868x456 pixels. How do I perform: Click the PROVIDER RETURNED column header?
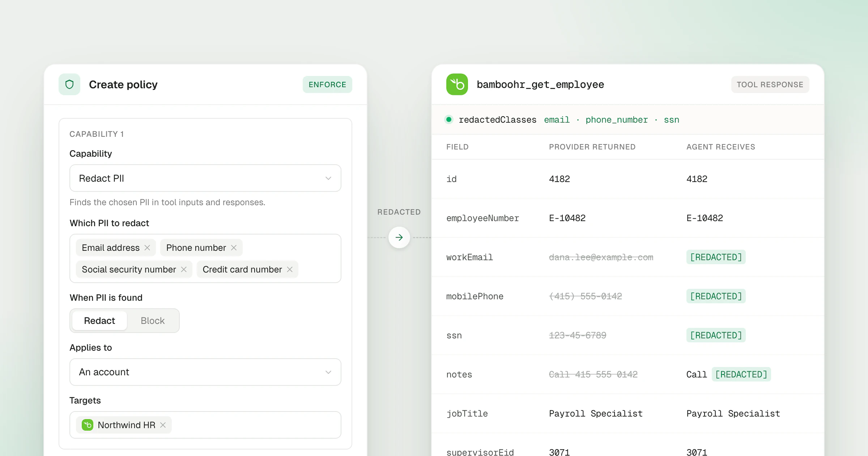(x=592, y=147)
